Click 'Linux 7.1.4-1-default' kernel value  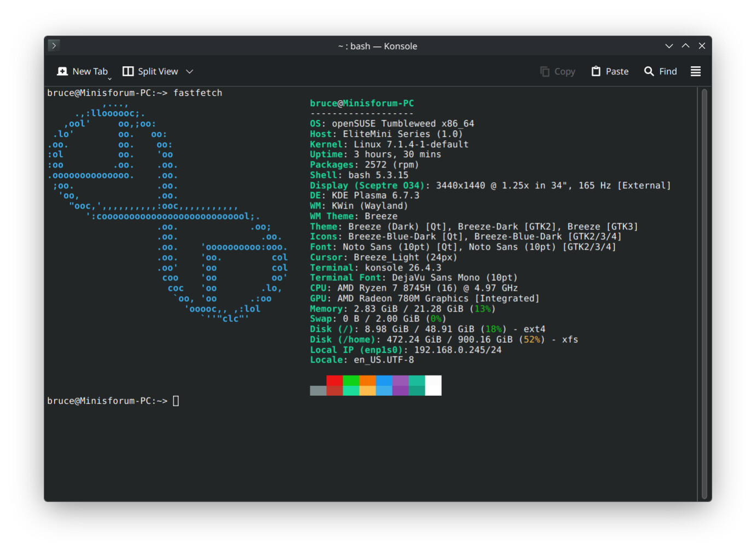(x=411, y=145)
